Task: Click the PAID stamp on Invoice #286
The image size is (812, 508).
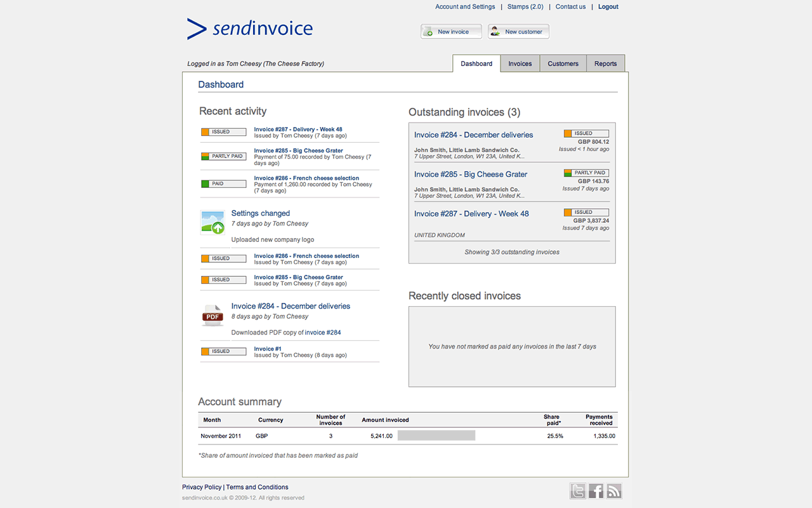Action: (x=223, y=183)
